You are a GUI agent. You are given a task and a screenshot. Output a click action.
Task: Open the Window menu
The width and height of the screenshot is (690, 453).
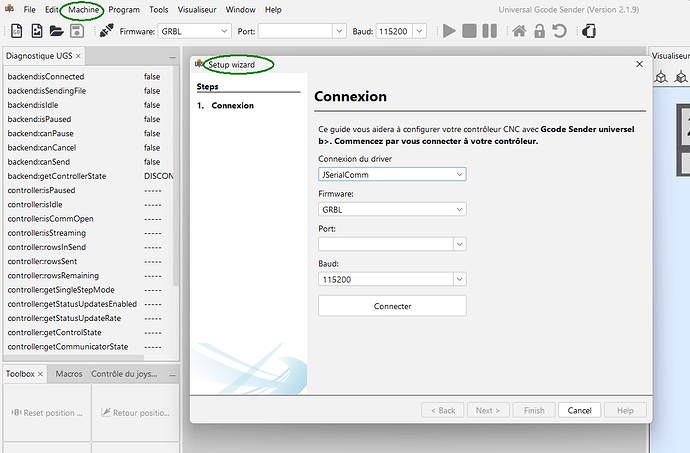[x=240, y=10]
